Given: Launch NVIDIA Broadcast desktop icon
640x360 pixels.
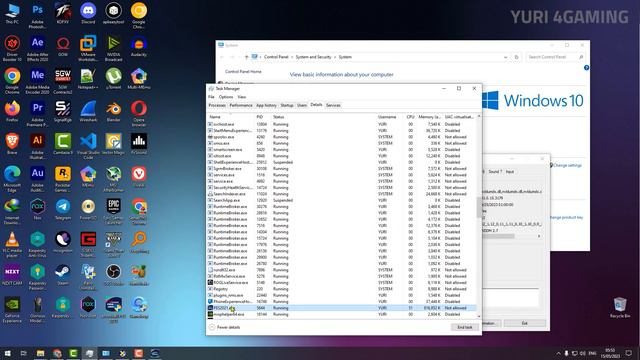Looking at the screenshot, I should [113, 48].
